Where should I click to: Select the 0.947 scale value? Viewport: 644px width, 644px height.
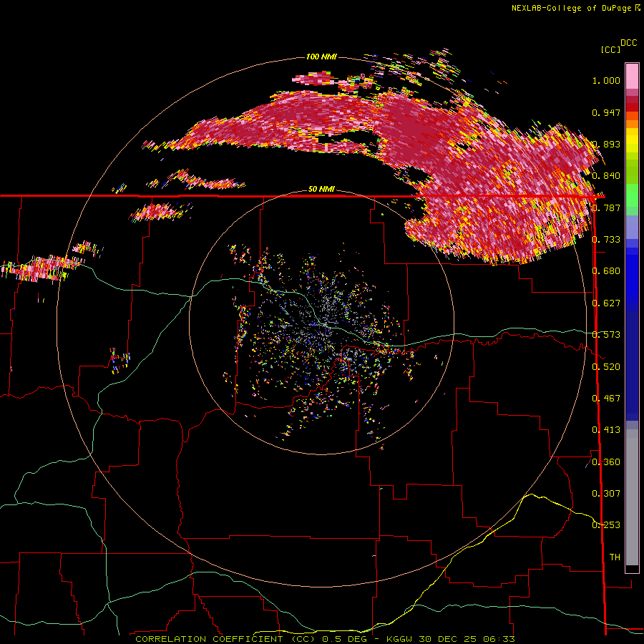(x=606, y=112)
